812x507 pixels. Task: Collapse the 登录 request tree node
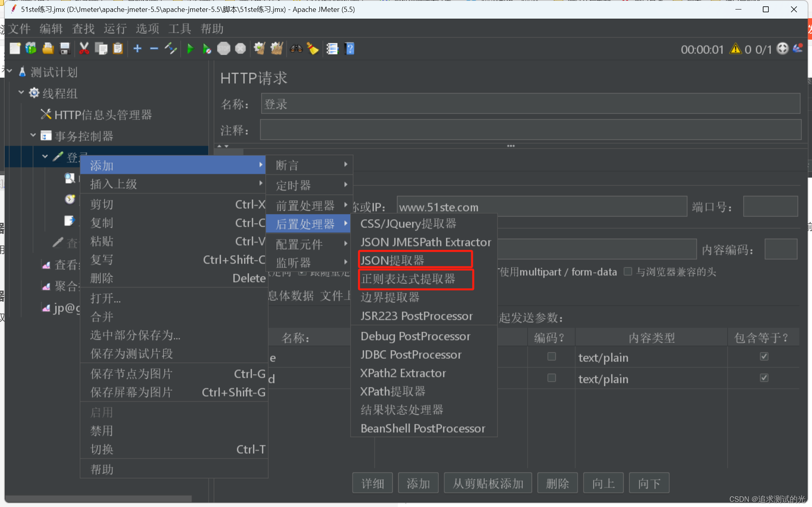[x=45, y=157]
